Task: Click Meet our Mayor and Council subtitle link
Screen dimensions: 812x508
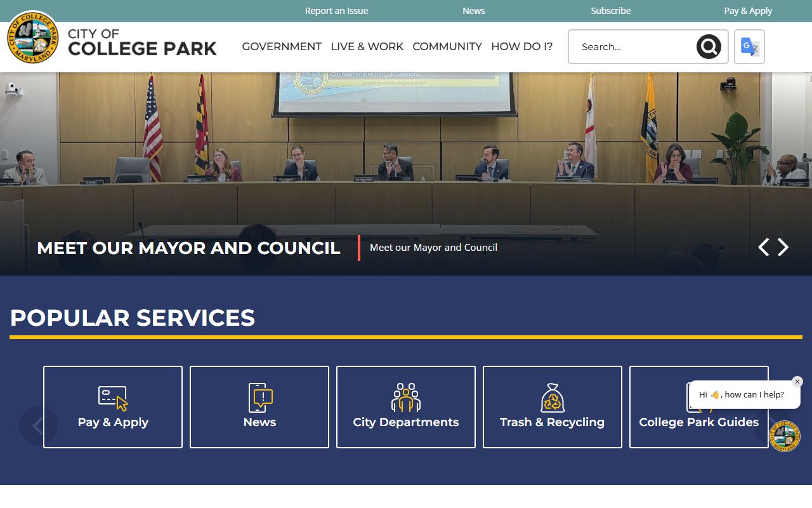Action: coord(433,248)
